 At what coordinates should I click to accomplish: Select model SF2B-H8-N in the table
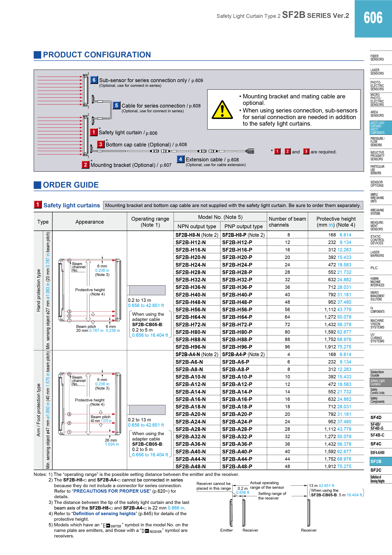(x=197, y=235)
